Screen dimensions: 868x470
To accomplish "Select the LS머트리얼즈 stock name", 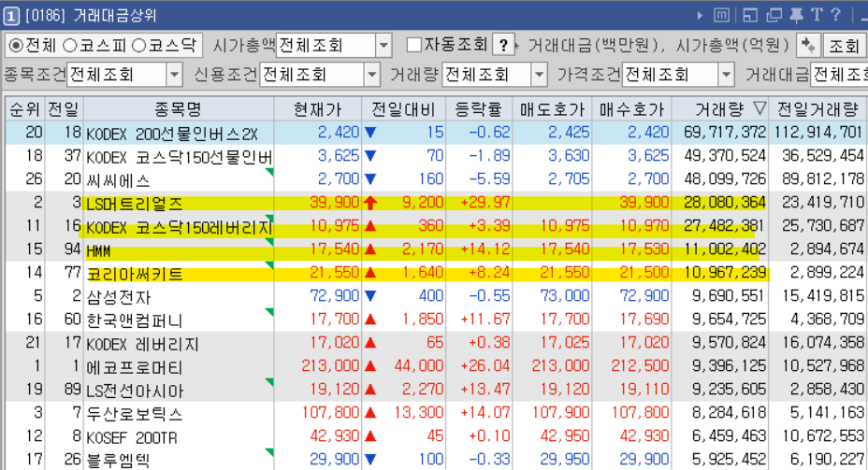I will point(135,204).
